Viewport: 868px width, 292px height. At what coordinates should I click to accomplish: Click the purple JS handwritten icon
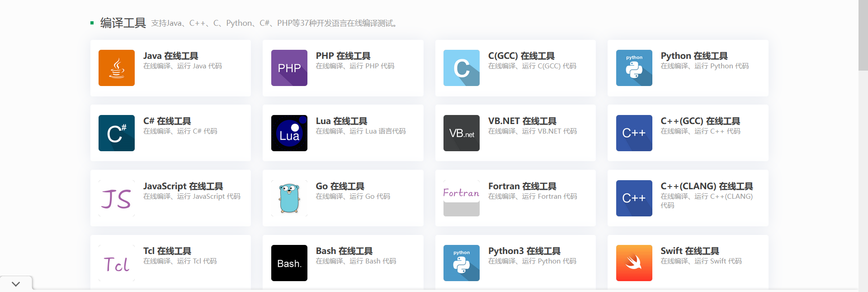click(x=117, y=198)
